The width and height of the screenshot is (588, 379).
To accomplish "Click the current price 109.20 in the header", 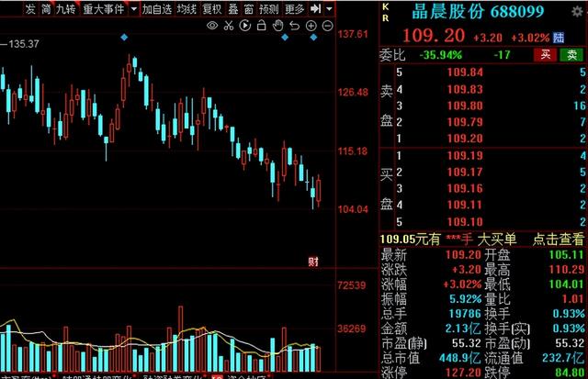I will tap(434, 36).
